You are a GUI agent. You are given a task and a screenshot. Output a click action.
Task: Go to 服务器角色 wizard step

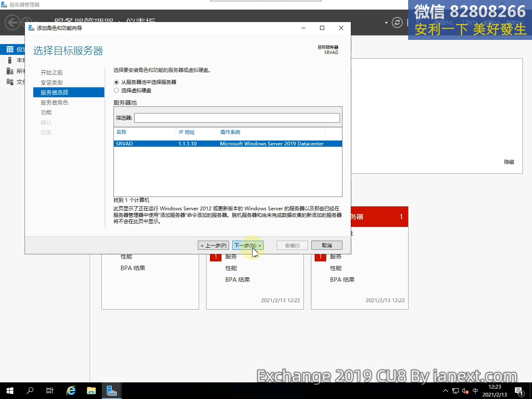pyautogui.click(x=54, y=103)
